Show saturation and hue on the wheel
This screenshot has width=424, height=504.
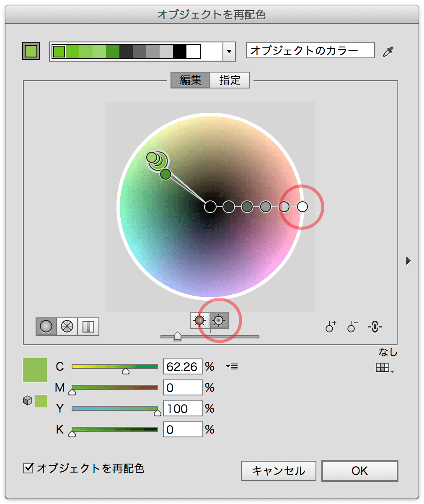click(x=199, y=321)
